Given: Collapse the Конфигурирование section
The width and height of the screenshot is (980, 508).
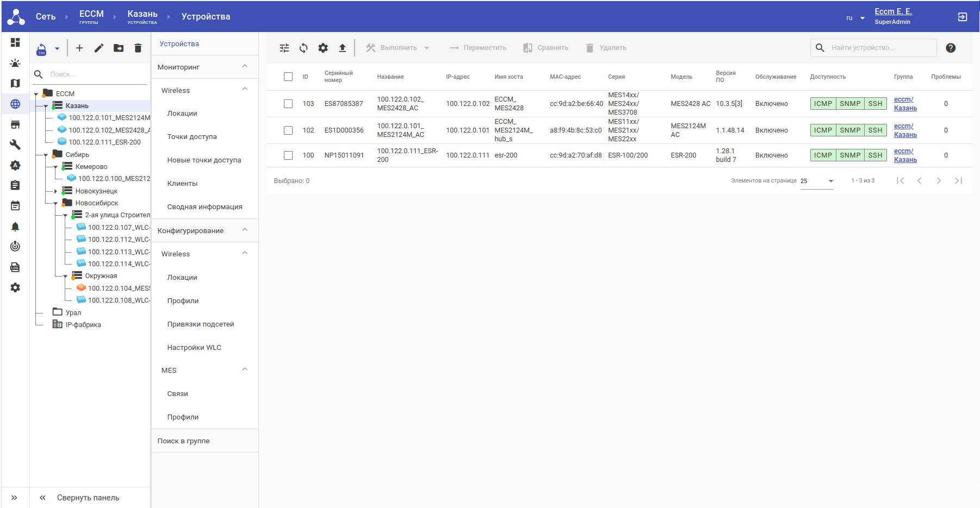Looking at the screenshot, I should click(245, 229).
